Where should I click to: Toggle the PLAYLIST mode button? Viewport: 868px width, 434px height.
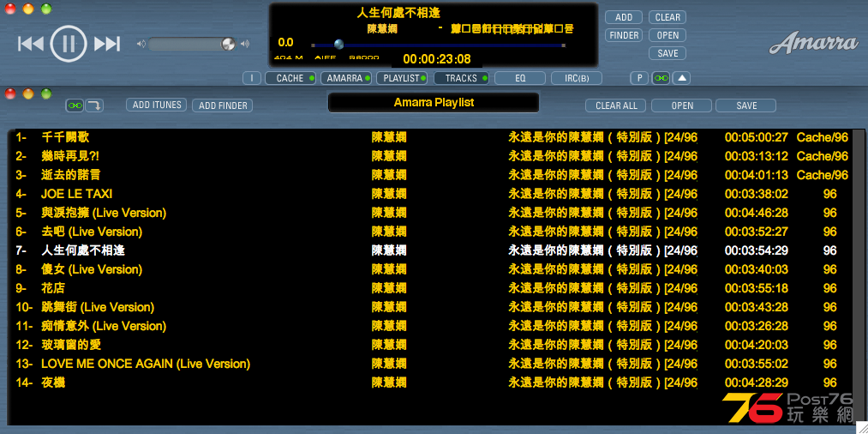pyautogui.click(x=402, y=78)
